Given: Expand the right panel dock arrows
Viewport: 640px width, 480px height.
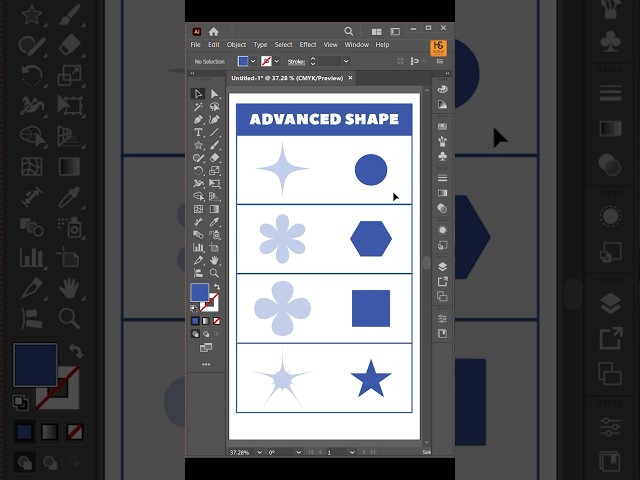Looking at the screenshot, I should click(447, 73).
